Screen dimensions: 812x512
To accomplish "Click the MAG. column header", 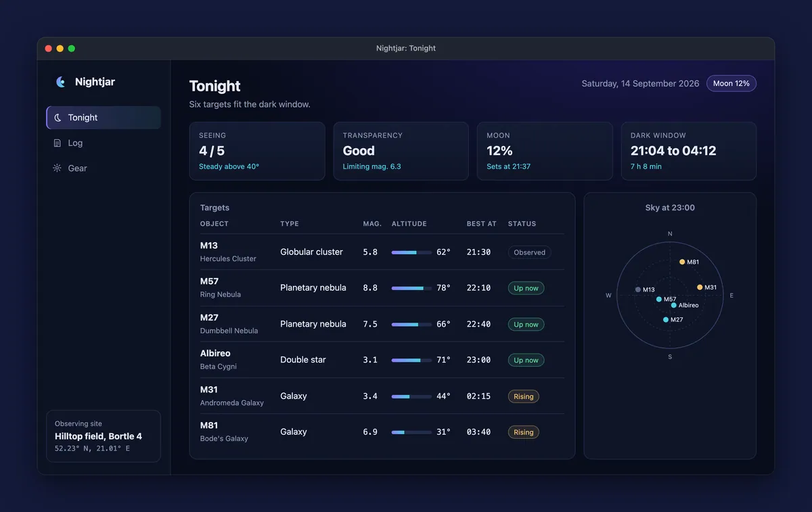I will (x=373, y=224).
